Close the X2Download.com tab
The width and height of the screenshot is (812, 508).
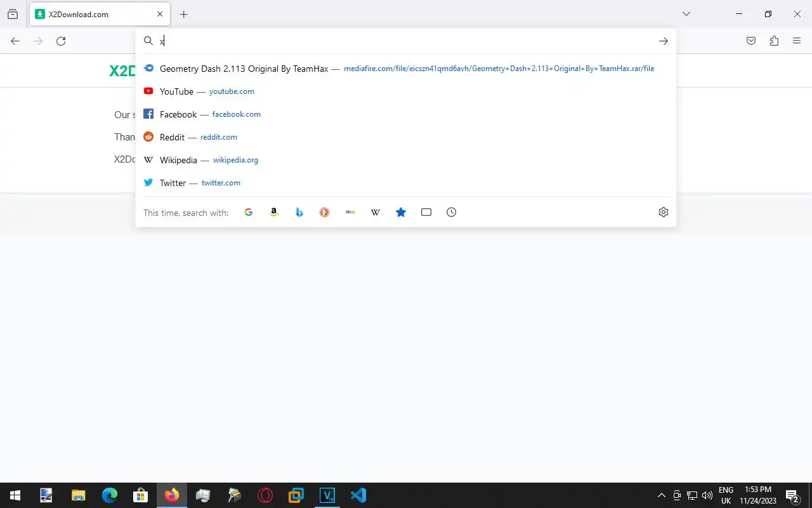(160, 14)
